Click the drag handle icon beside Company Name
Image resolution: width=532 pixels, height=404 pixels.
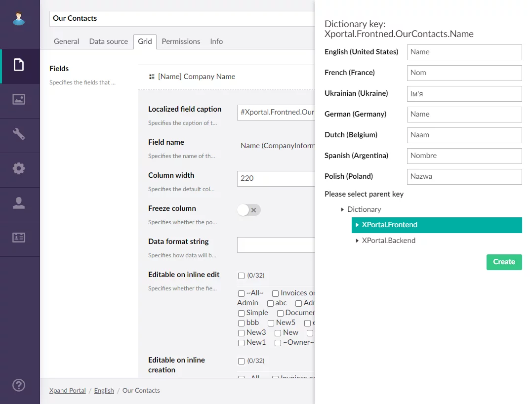[x=152, y=77]
